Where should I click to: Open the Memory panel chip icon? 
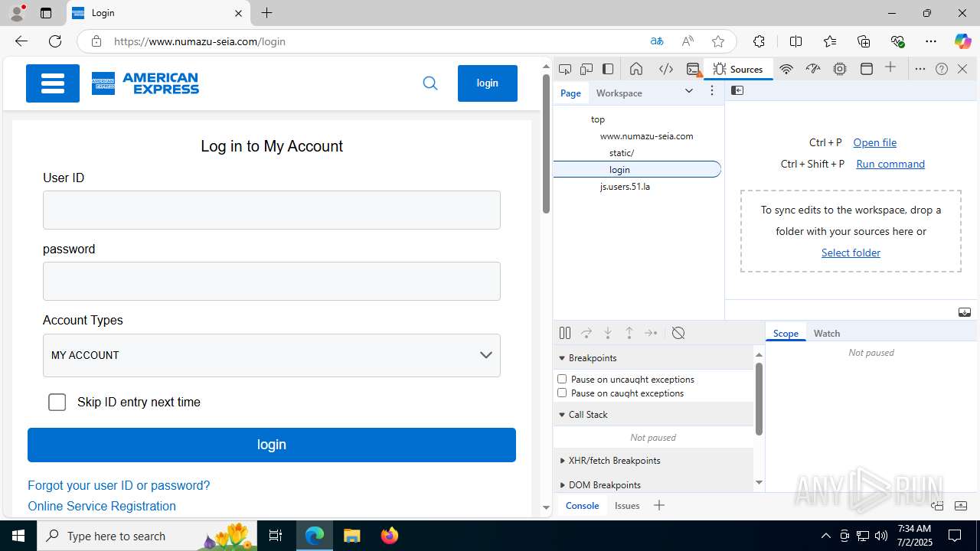coord(840,69)
